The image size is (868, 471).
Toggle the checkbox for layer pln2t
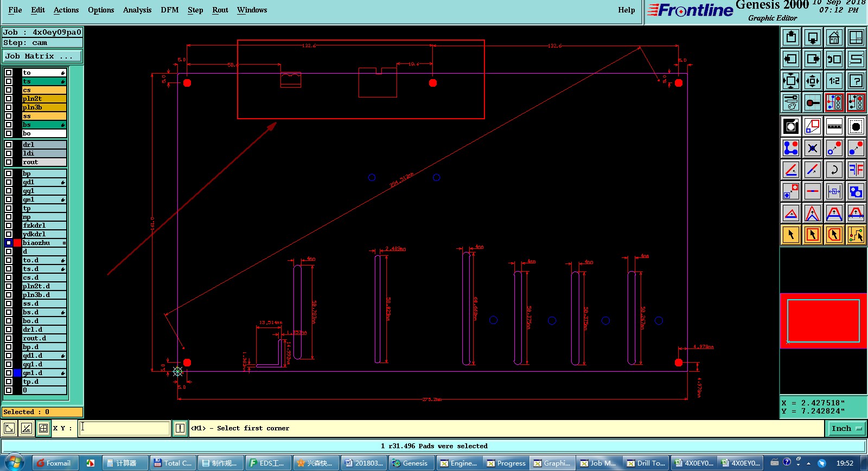(9, 99)
